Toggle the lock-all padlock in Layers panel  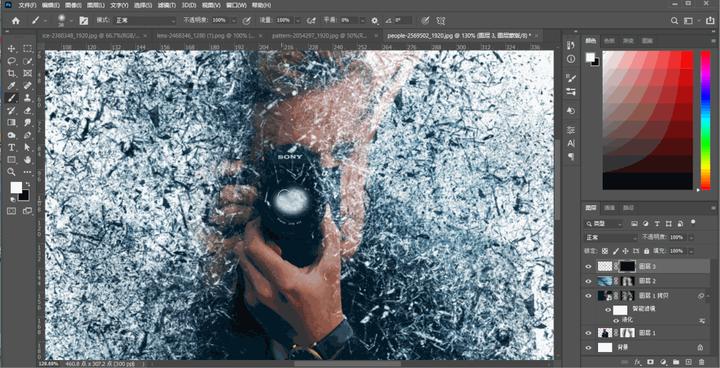pyautogui.click(x=647, y=251)
